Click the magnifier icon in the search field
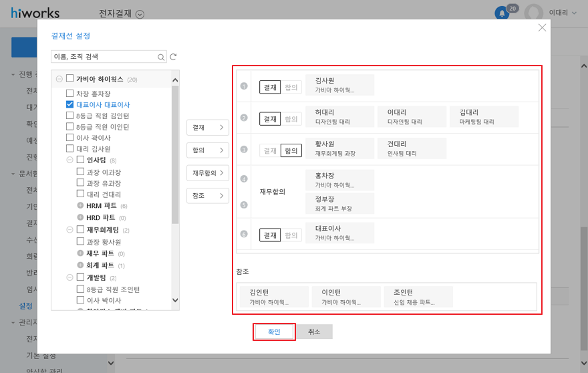The width and height of the screenshot is (588, 373). click(160, 57)
